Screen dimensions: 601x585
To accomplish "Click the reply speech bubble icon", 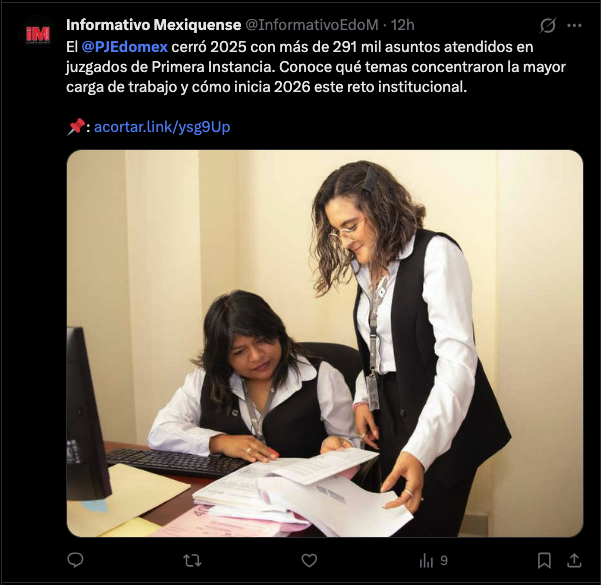I will click(x=75, y=560).
